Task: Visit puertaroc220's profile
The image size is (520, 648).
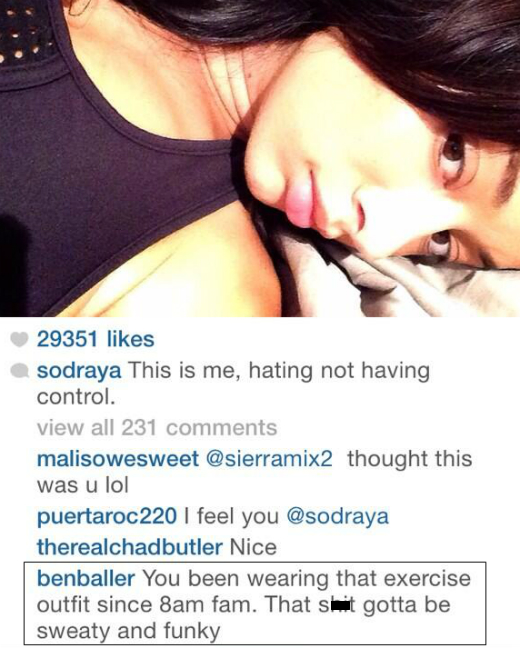Action: [107, 517]
